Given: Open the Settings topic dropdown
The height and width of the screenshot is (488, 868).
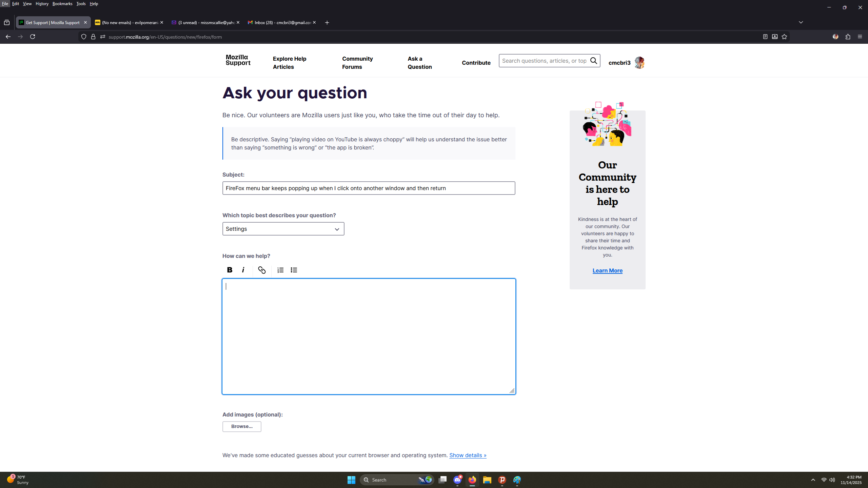Looking at the screenshot, I should coord(283,229).
